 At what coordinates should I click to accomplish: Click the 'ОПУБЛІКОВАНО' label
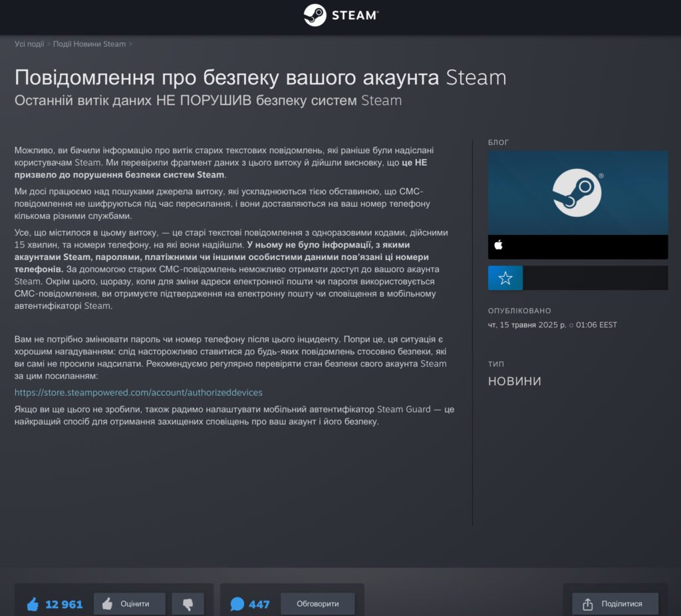point(519,311)
